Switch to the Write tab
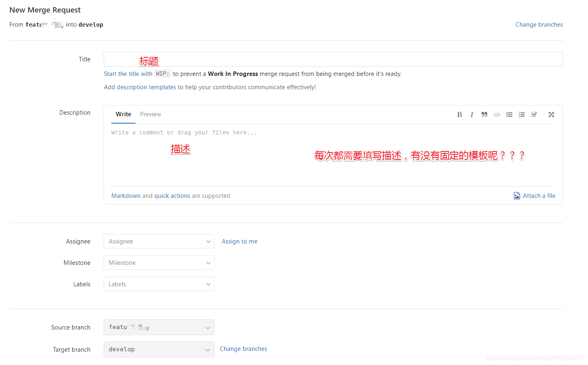 point(123,114)
